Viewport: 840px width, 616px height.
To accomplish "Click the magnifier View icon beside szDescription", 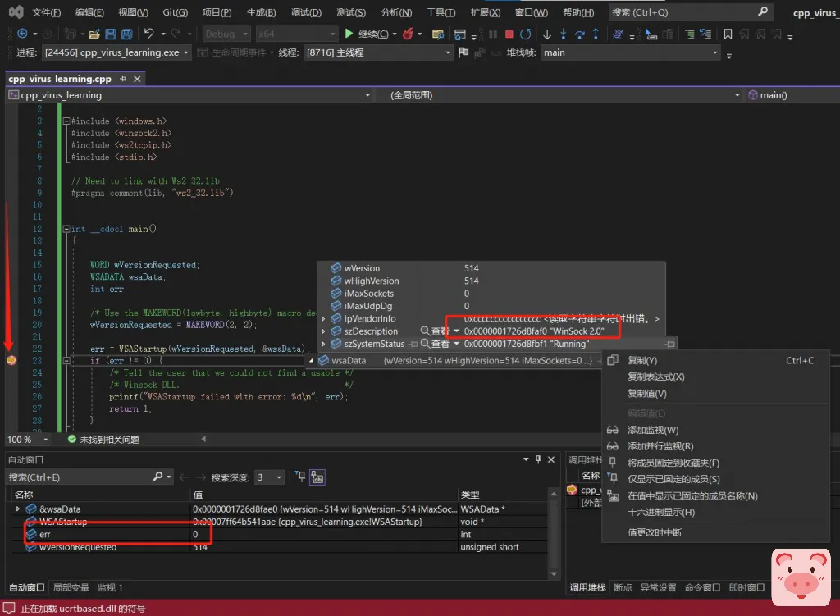I will click(x=425, y=331).
